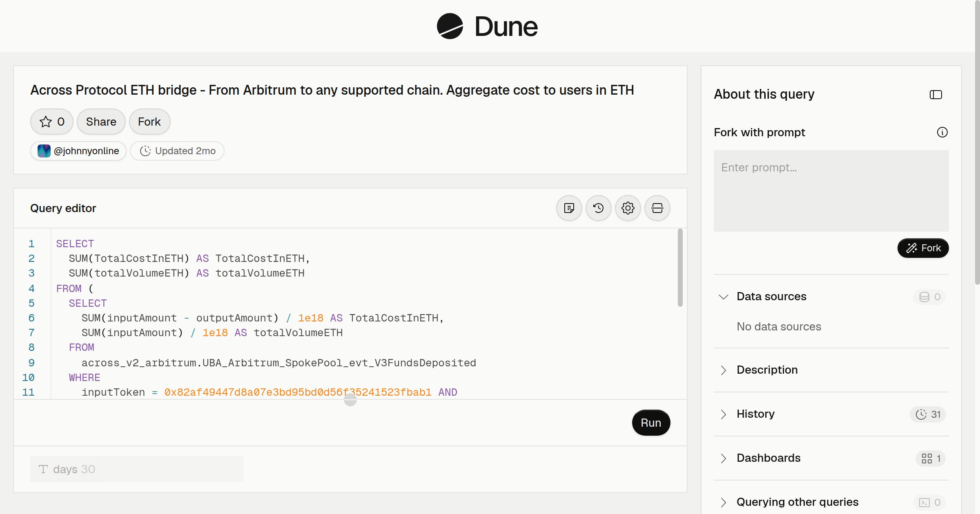Screen dimensions: 980x514
Task: Click line number 5 in gutter
Action: pos(31,303)
